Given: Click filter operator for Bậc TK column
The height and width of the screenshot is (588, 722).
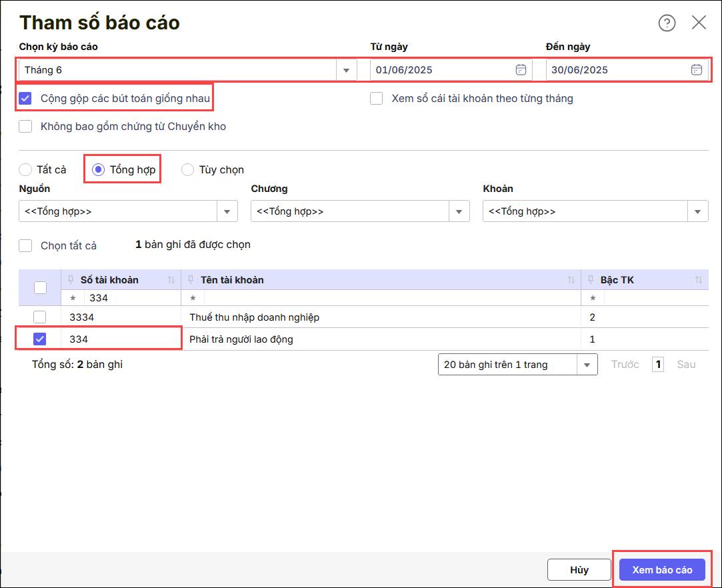Looking at the screenshot, I should 593,298.
